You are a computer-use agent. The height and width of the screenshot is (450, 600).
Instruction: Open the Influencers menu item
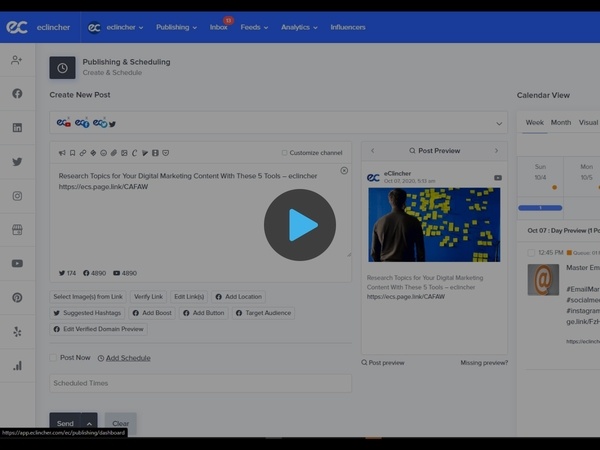pyautogui.click(x=348, y=27)
